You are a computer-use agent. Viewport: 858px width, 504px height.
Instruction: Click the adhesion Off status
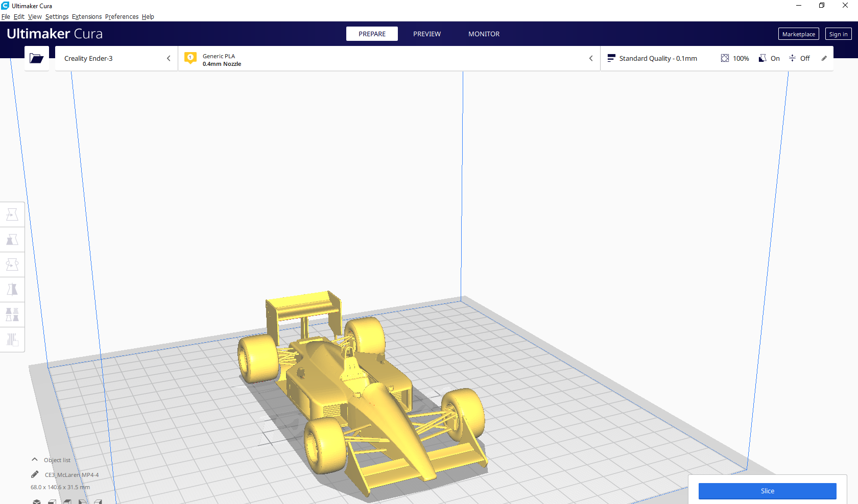(x=805, y=58)
